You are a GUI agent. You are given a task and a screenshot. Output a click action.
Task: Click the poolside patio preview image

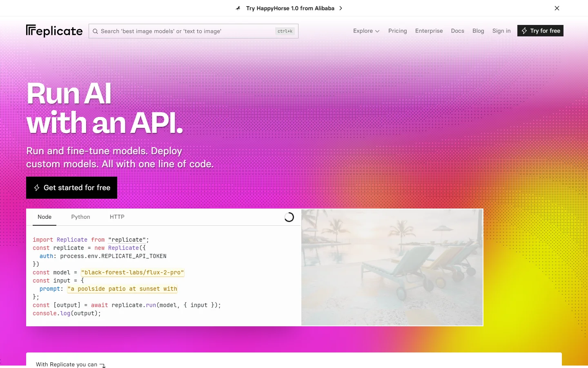[x=392, y=267]
